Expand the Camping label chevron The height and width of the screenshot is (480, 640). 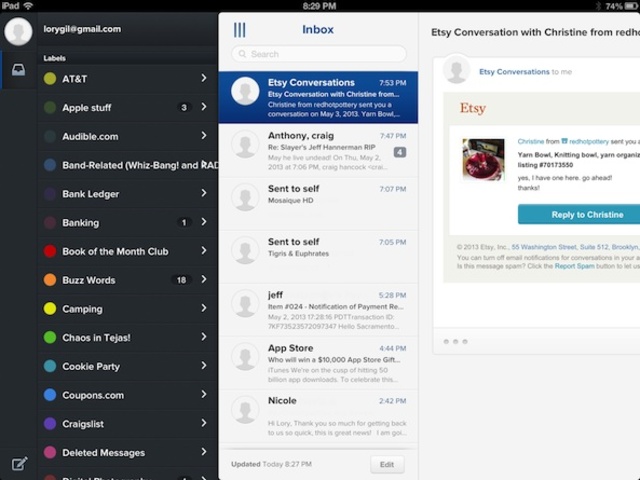point(204,308)
